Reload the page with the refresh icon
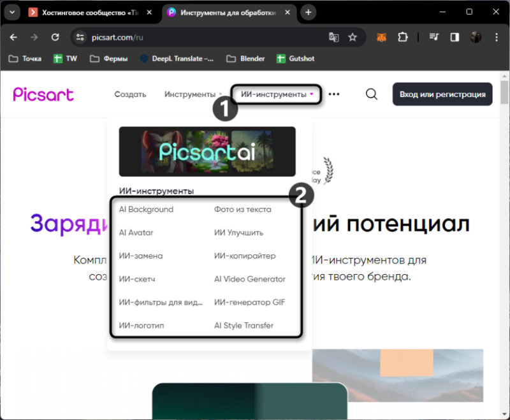 pos(55,38)
